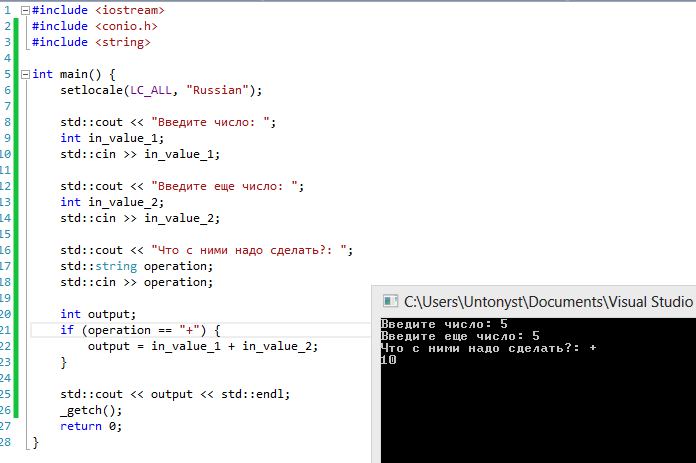This screenshot has height=463, width=696.
Task: Click line number 5 in the gutter
Action: point(7,74)
